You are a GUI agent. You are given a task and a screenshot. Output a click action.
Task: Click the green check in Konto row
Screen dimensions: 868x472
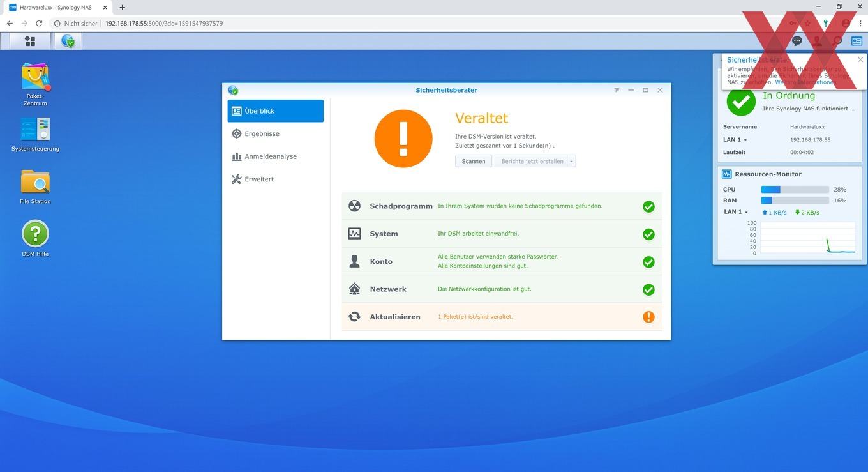(648, 262)
